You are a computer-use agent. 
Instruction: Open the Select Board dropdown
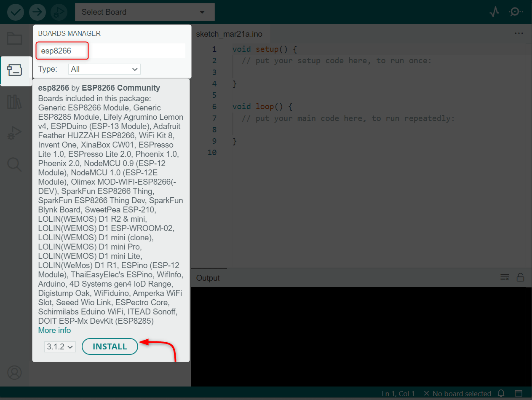[x=144, y=12]
